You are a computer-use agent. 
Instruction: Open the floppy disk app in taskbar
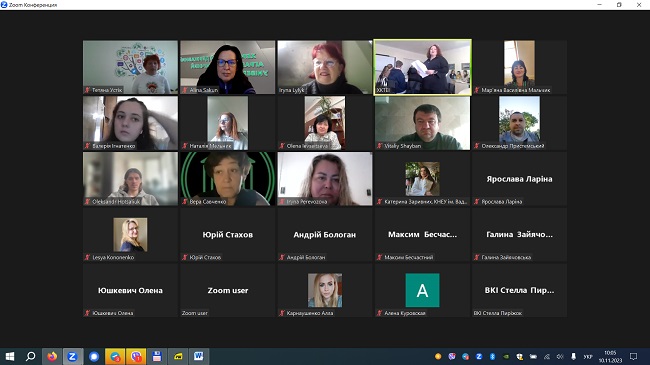click(157, 356)
